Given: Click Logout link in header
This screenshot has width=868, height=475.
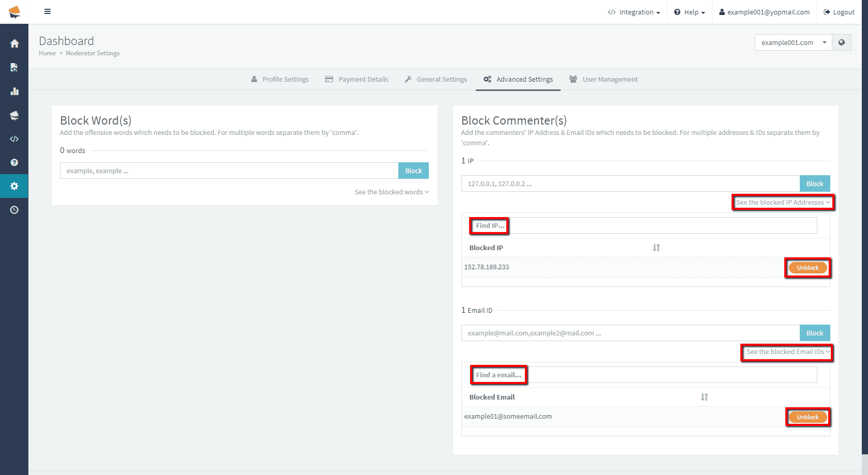Looking at the screenshot, I should (839, 12).
